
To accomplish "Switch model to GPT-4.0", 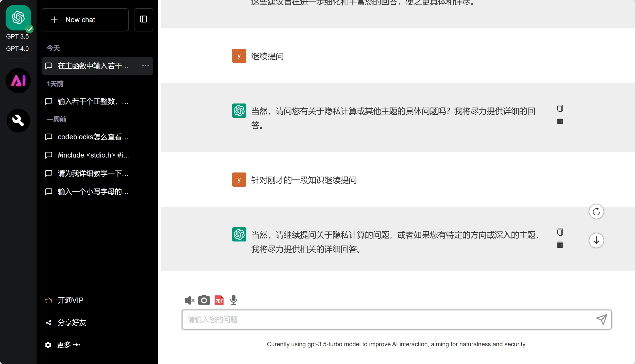I will pos(18,48).
